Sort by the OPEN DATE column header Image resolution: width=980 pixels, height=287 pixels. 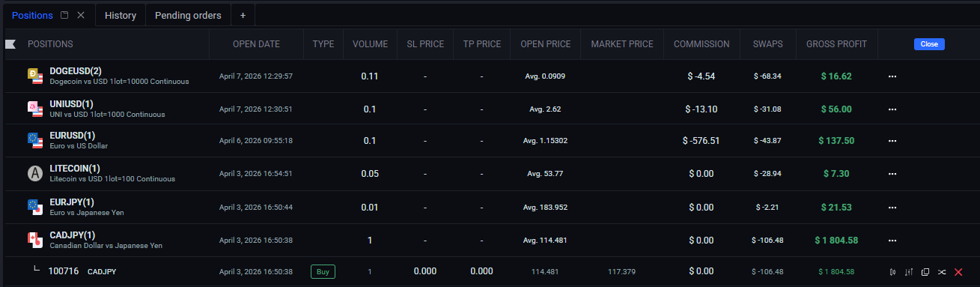point(256,44)
